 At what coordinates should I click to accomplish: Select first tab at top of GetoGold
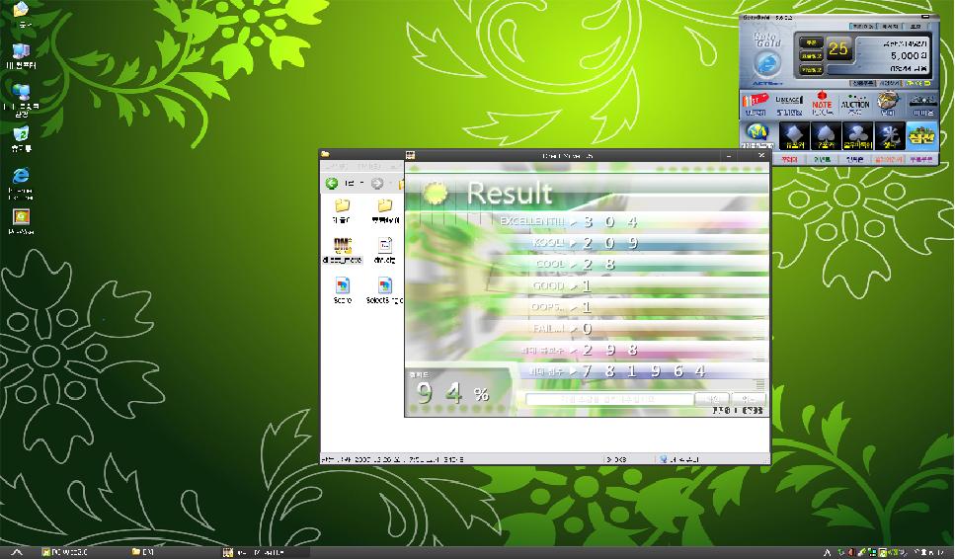pos(862,27)
